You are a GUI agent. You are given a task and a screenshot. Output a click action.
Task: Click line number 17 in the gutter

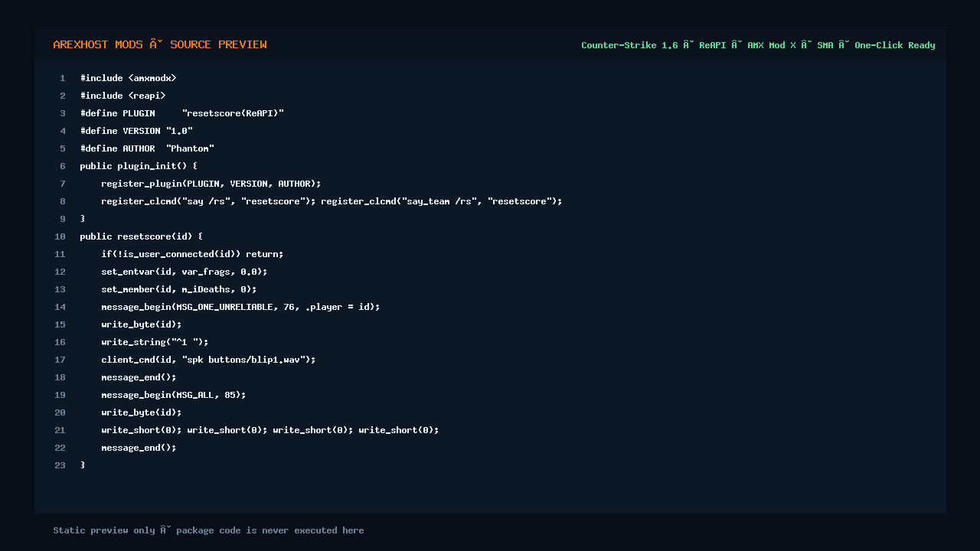coord(60,360)
